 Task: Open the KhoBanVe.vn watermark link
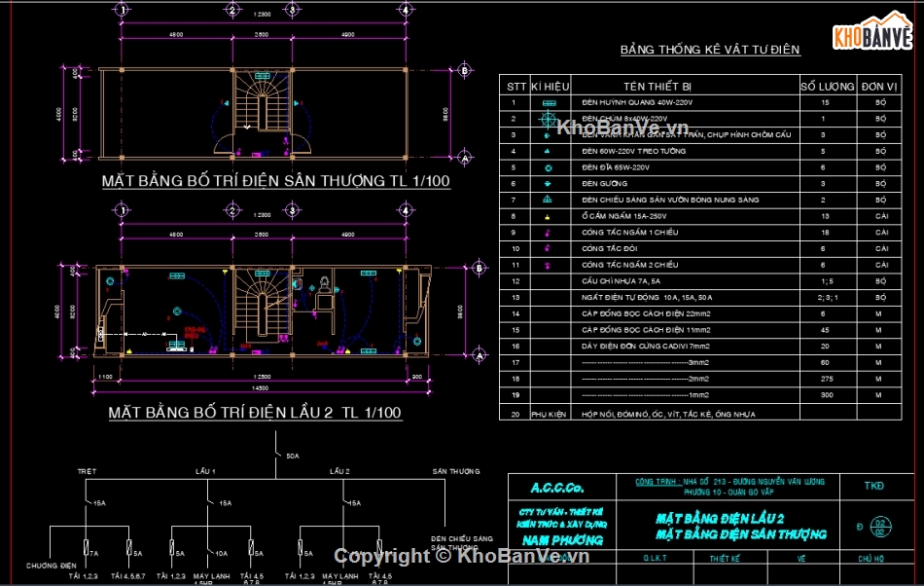point(622,127)
